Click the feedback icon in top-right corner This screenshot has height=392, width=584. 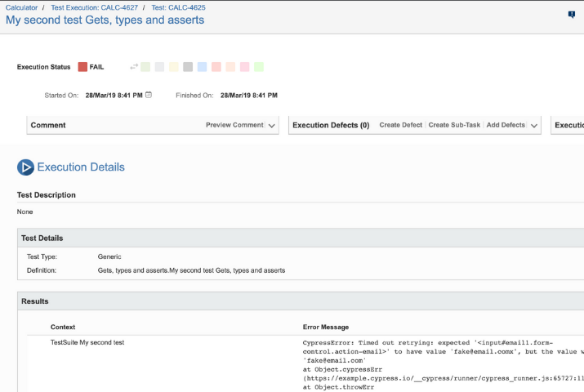click(x=572, y=15)
